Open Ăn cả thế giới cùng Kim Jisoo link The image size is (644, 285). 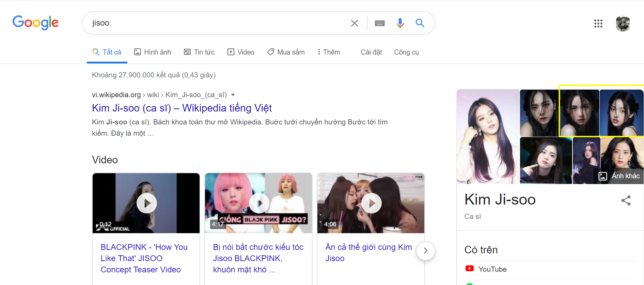(x=368, y=253)
